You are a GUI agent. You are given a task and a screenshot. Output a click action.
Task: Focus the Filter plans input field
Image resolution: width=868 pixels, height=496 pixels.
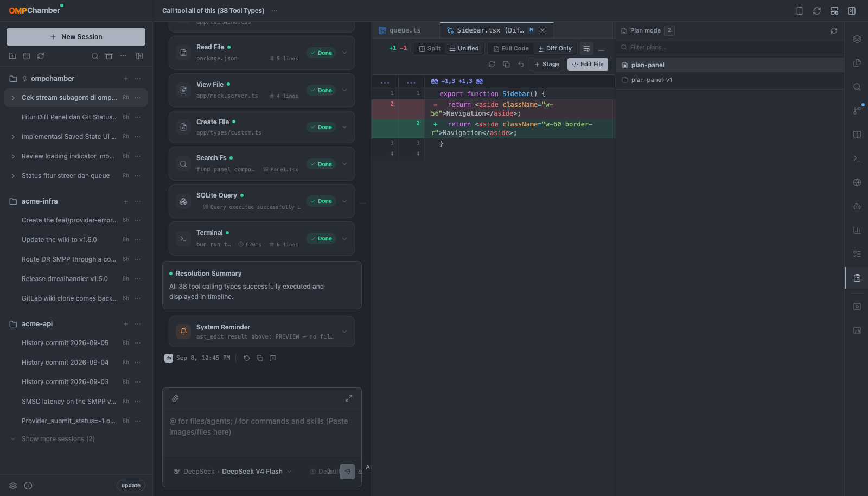tap(730, 47)
